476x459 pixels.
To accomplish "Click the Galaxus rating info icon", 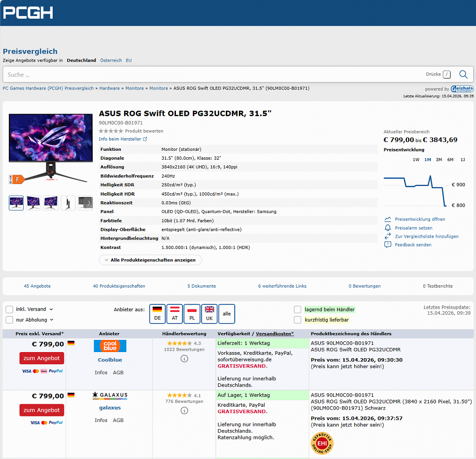I will coord(184,411).
